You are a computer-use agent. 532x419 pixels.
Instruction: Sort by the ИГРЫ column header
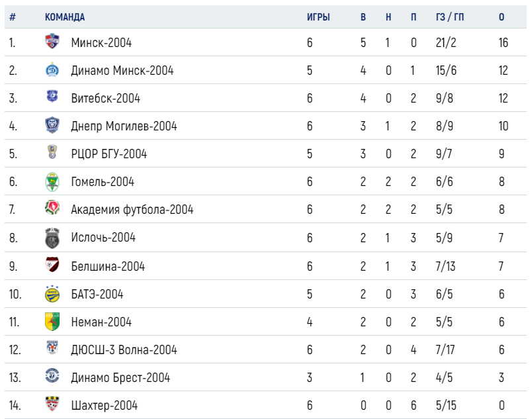click(318, 17)
